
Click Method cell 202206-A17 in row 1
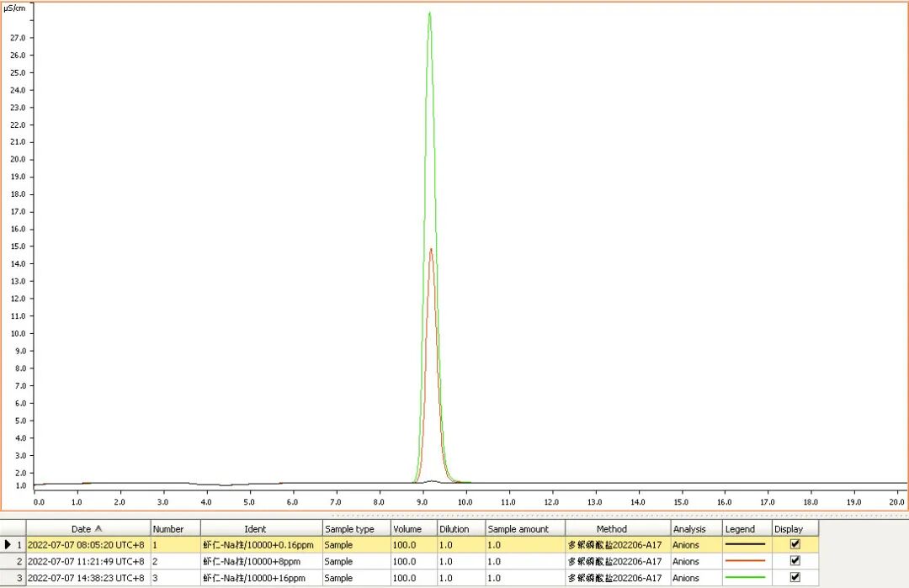[618, 544]
